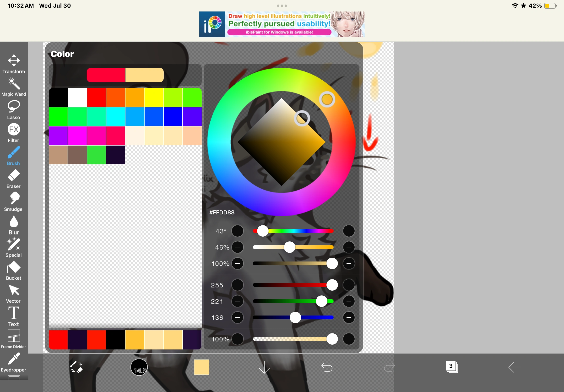Select the Magic Wand tool
Viewport: 564px width, 392px height.
click(14, 87)
